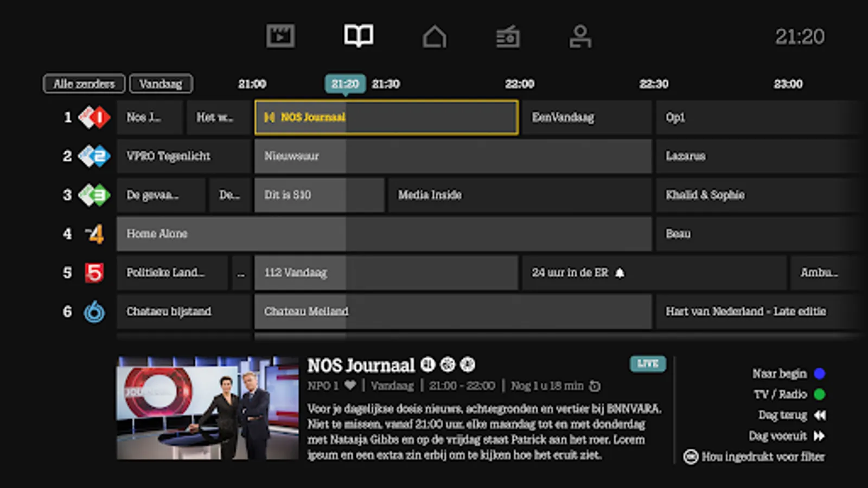Click the Dag terug rewind icon

click(820, 415)
